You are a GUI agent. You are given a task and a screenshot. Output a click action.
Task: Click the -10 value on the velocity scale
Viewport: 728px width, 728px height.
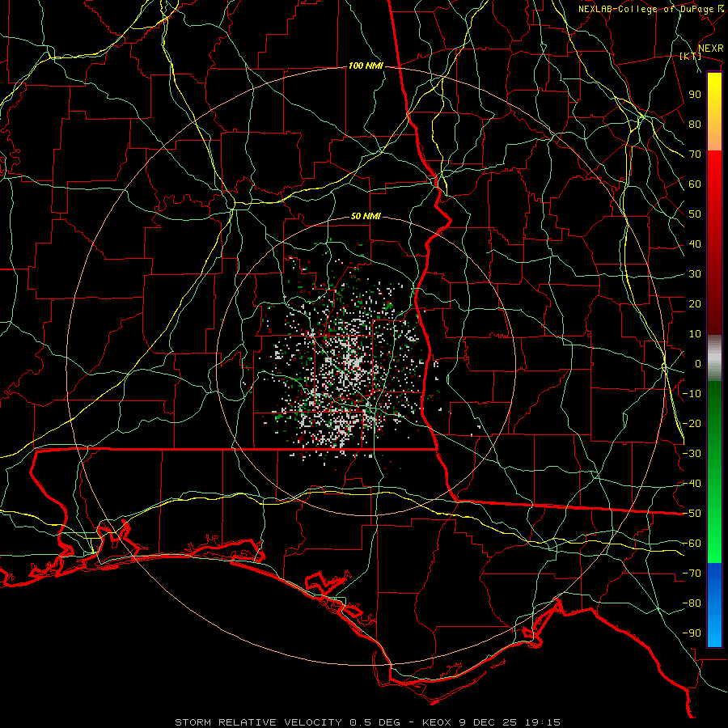tap(692, 394)
